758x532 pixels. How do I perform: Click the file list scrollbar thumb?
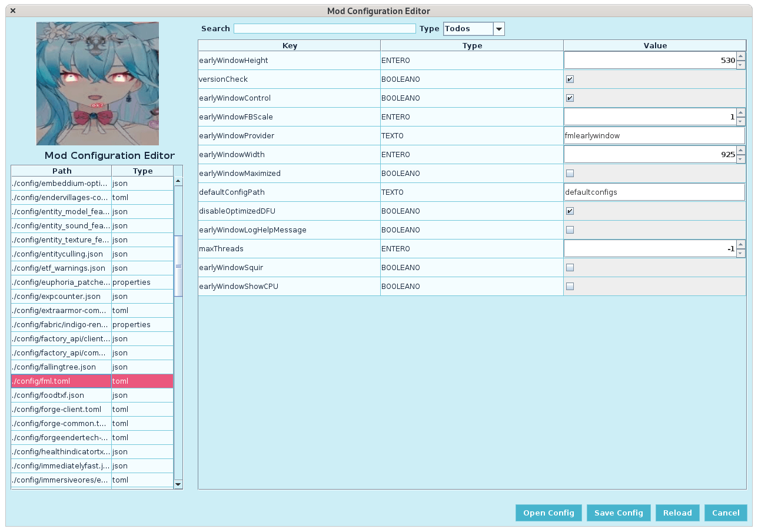(178, 266)
